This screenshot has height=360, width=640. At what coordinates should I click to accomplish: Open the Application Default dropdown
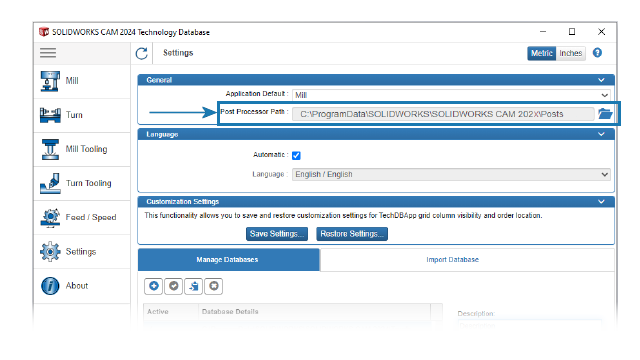pyautogui.click(x=451, y=95)
